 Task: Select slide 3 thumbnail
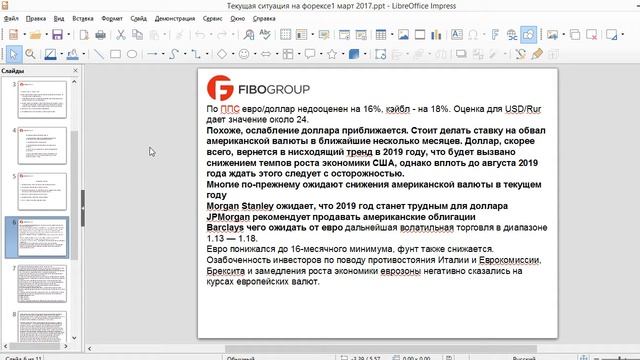pos(42,99)
